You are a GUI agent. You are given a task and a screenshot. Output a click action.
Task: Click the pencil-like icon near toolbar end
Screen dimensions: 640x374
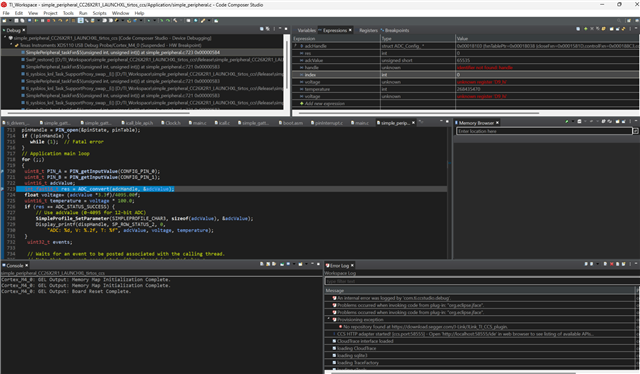[202, 20]
